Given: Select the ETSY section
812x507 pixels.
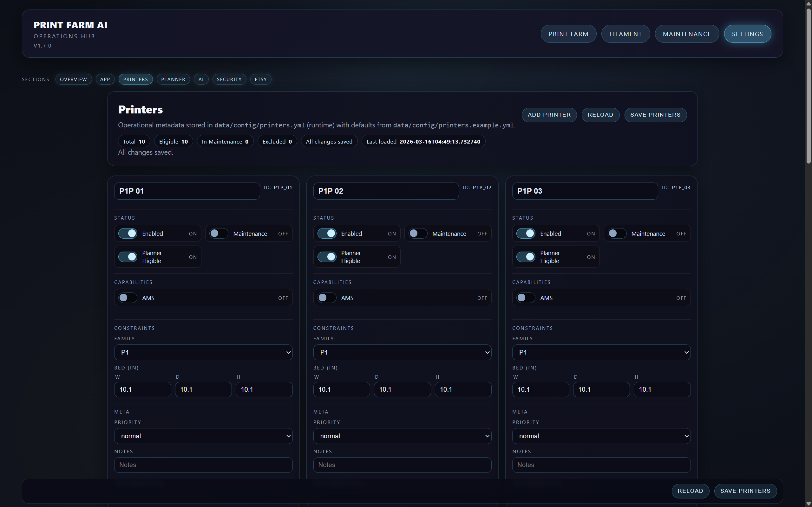Looking at the screenshot, I should coord(261,79).
